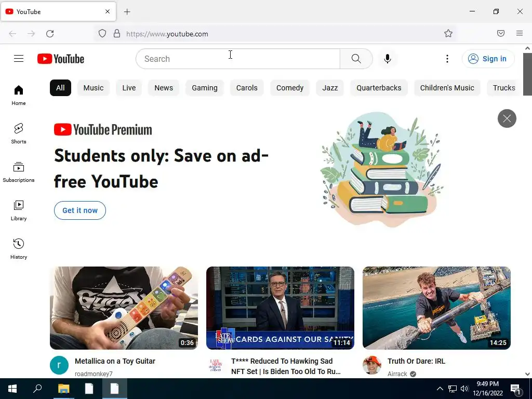Select the Comedy filter chip
The width and height of the screenshot is (532, 399).
tap(290, 88)
